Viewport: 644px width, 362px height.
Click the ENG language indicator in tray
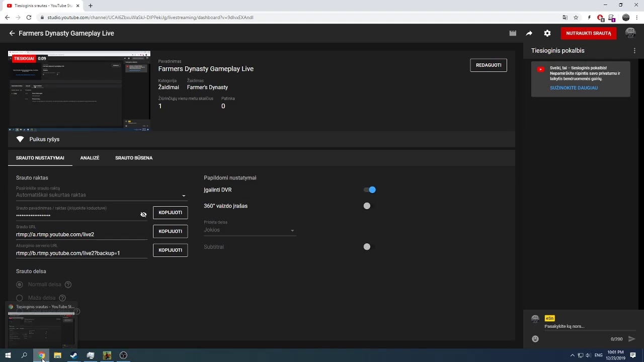[x=599, y=355]
